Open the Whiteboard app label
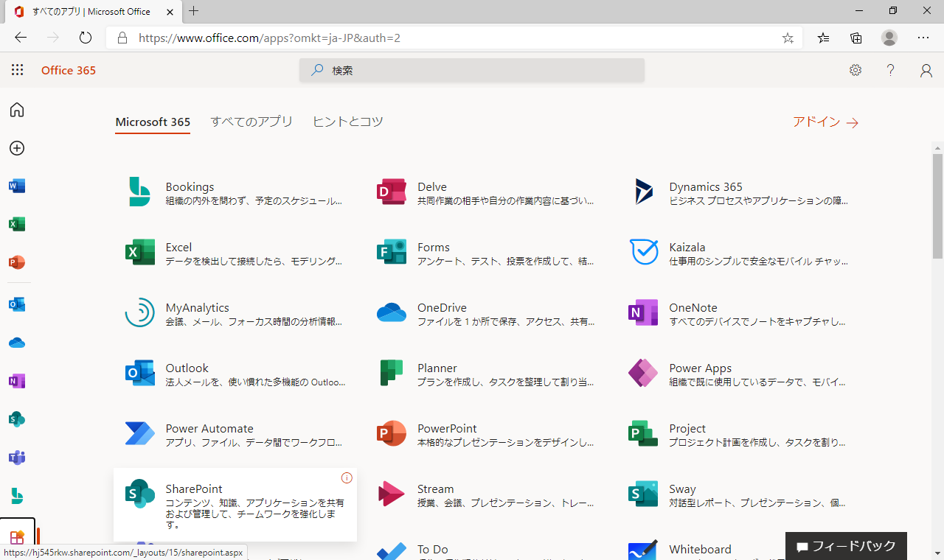Viewport: 944px width, 560px height. [x=701, y=549]
